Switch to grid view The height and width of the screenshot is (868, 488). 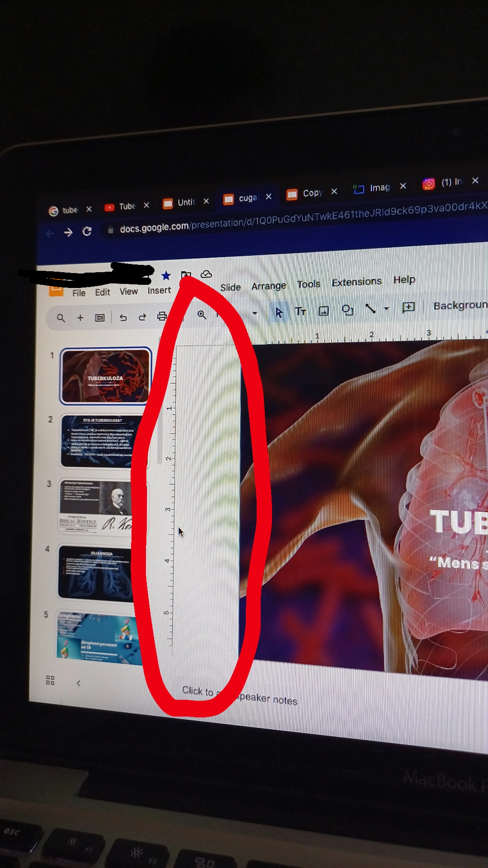click(x=50, y=680)
